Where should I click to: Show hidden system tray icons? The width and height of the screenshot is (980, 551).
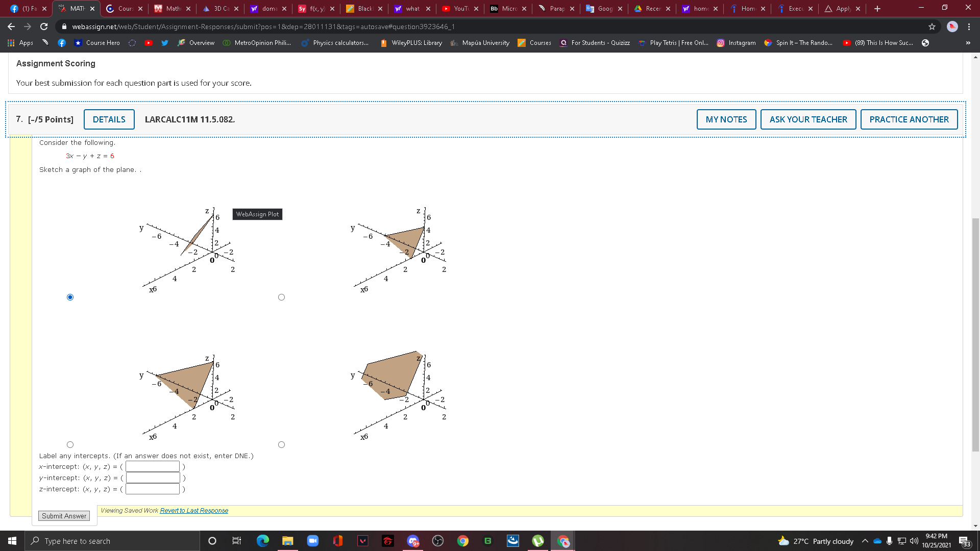[x=865, y=541]
